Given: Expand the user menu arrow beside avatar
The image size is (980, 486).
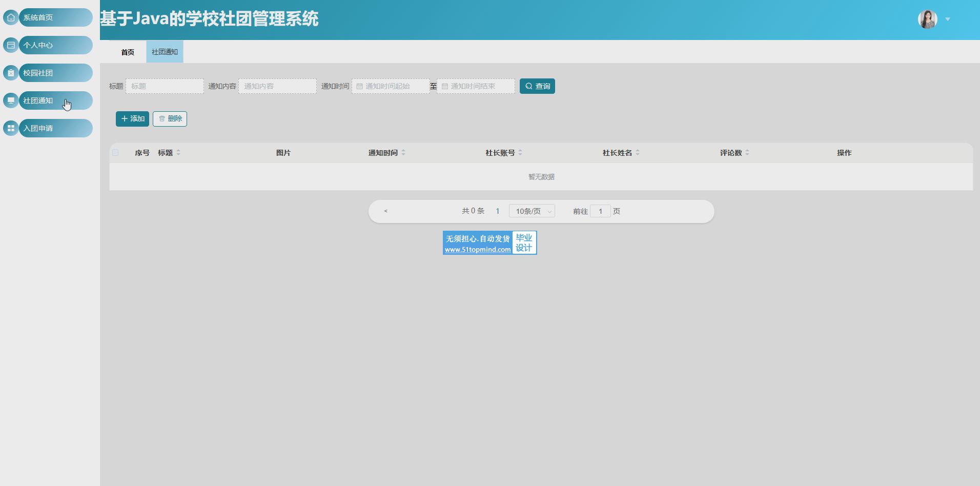Looking at the screenshot, I should (x=948, y=19).
